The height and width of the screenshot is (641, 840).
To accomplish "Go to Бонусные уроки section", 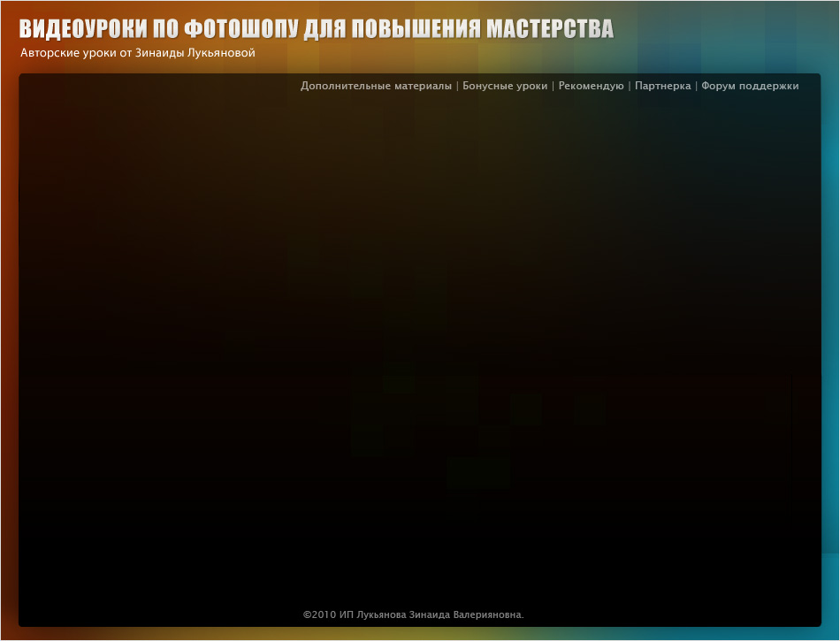I will coord(505,87).
